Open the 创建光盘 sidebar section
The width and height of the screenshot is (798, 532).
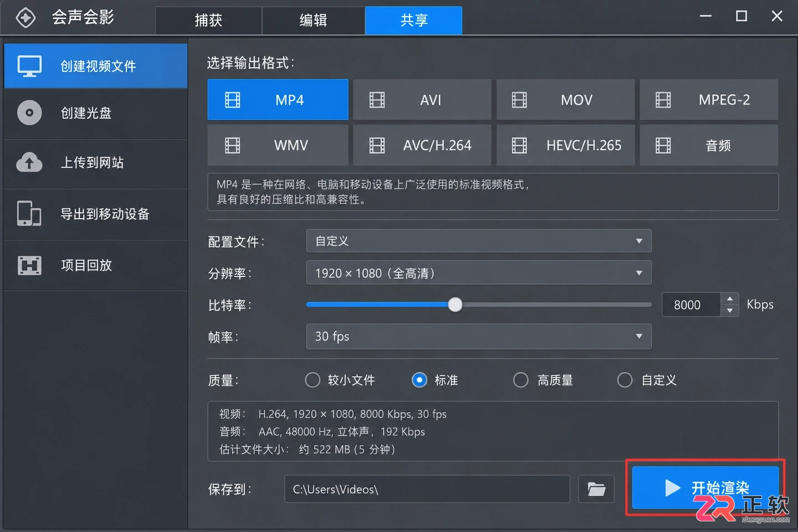coord(96,114)
